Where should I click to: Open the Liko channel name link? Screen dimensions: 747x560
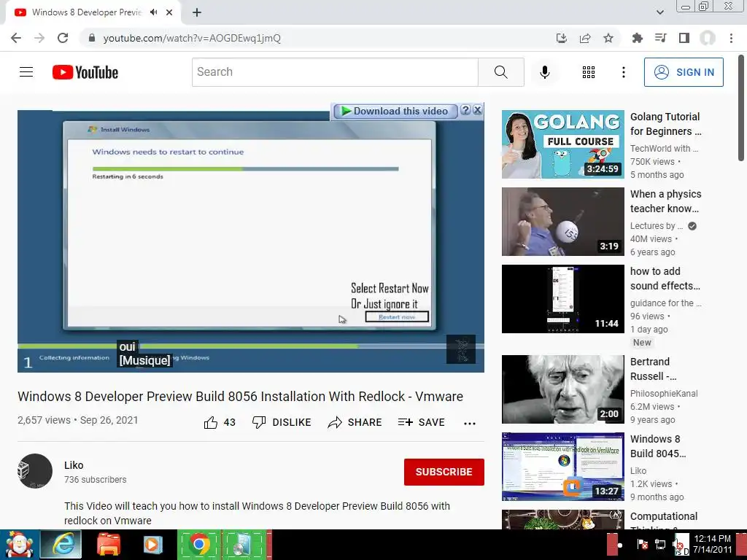pos(74,465)
